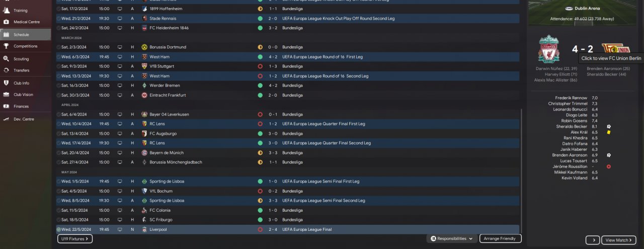Image resolution: width=644 pixels, height=249 pixels.
Task: Click the Competitions trophy icon
Action: (x=6, y=46)
